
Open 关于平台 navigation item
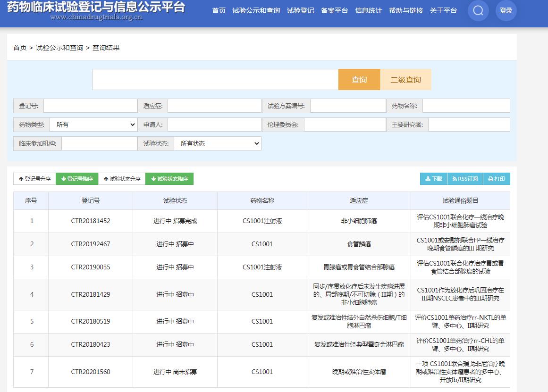point(444,10)
